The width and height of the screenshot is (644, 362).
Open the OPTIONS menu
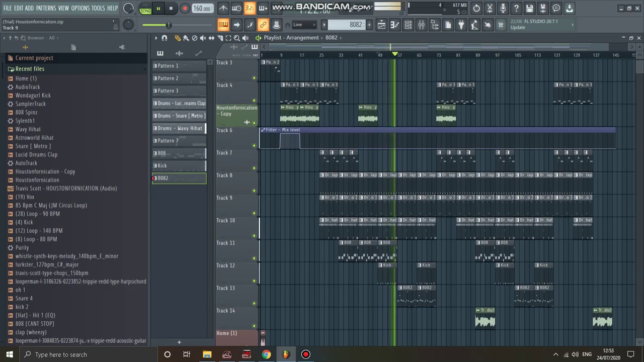coord(80,8)
